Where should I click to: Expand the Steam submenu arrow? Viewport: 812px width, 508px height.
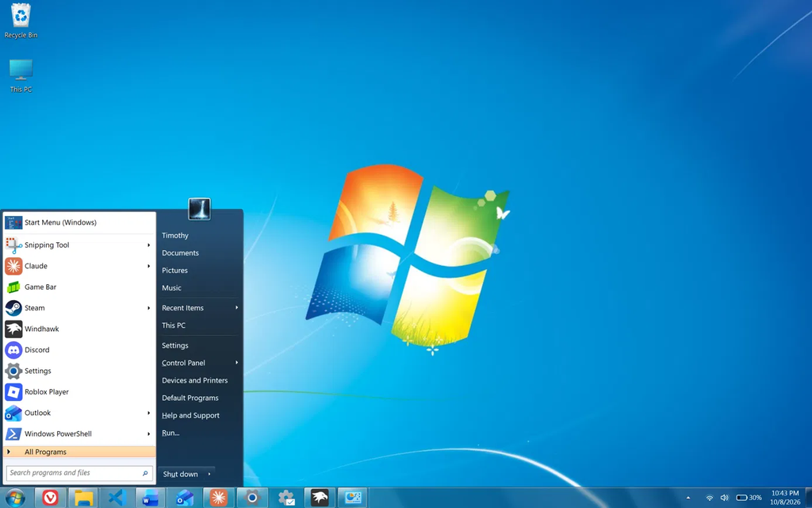click(148, 308)
